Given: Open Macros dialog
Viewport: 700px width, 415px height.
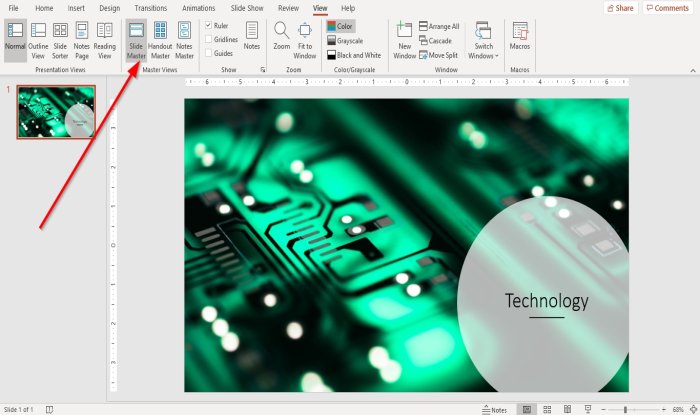Looking at the screenshot, I should (520, 36).
